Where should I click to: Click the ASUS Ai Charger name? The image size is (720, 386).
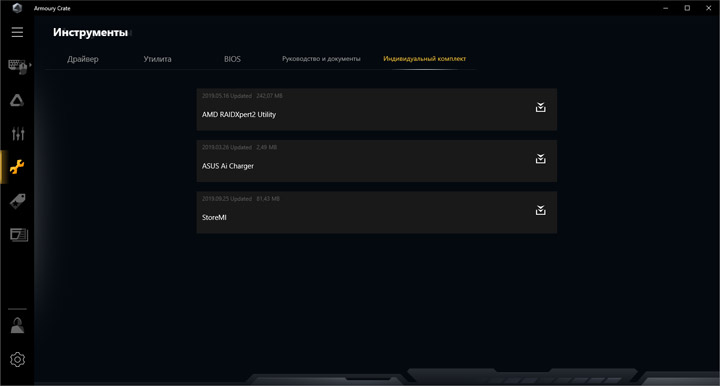pos(228,166)
